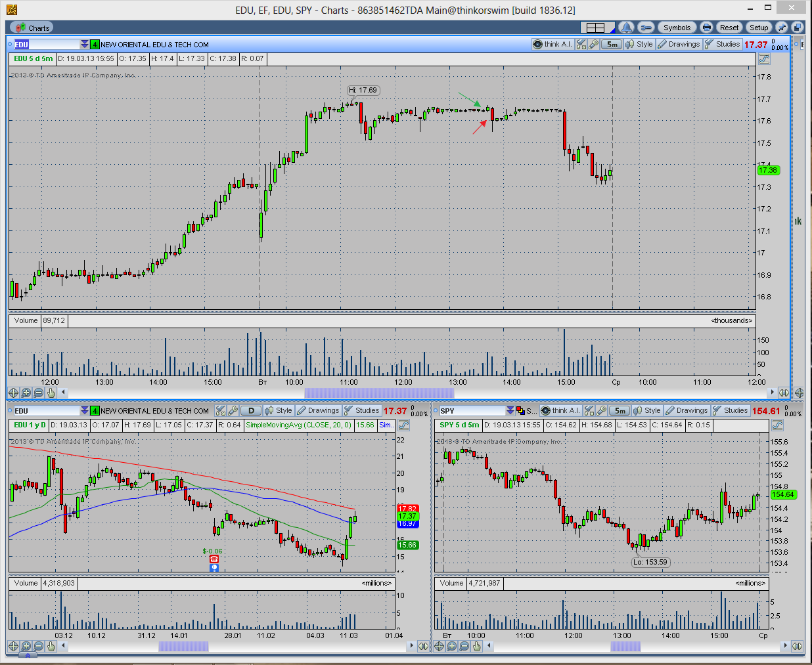This screenshot has height=665, width=812.
Task: Change 5m timeframe in top EDU chart
Action: coord(612,44)
